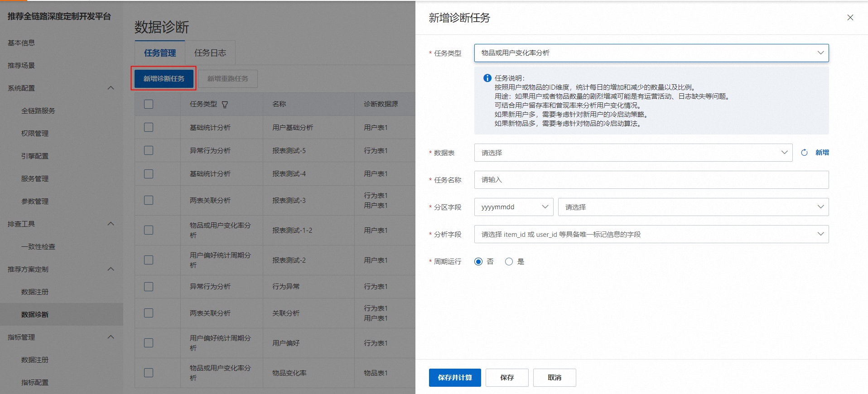Click the 新增重跑任务 button
The image size is (868, 394).
tap(228, 79)
